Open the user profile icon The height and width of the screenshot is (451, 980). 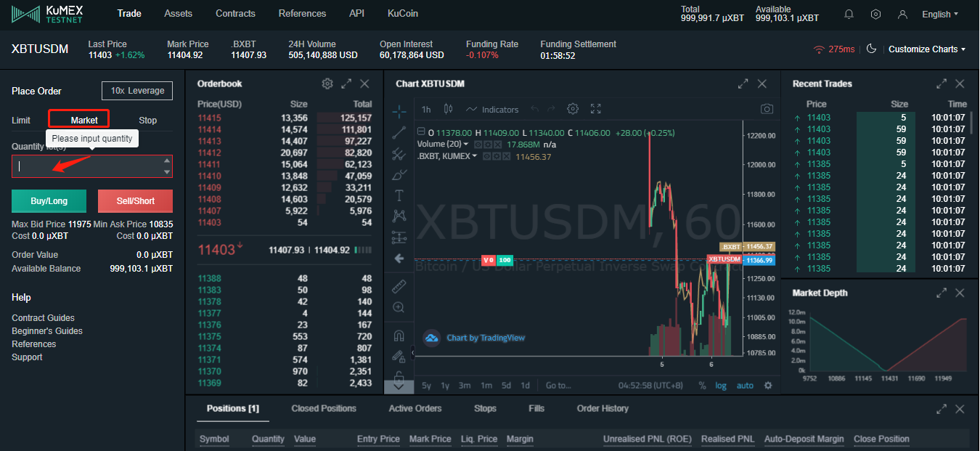tap(903, 14)
